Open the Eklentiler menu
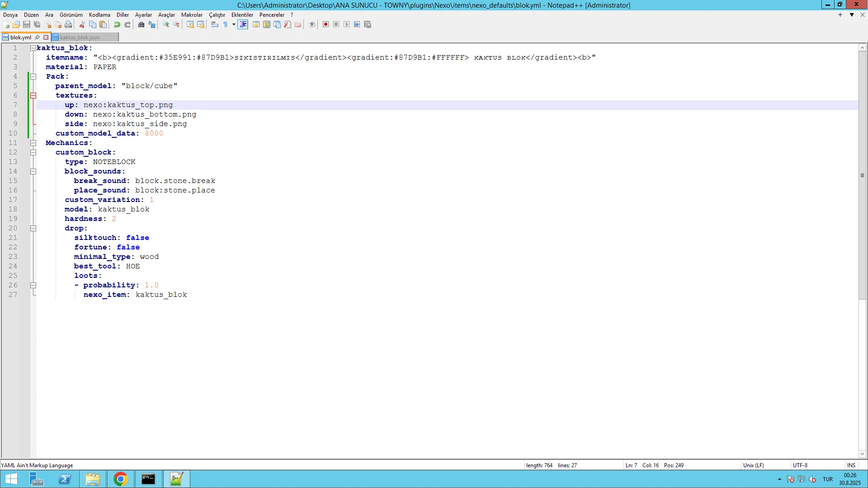This screenshot has width=868, height=488. [242, 15]
